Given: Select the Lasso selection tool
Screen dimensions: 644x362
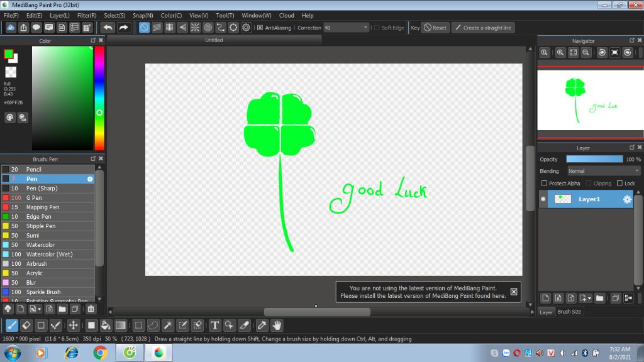Looking at the screenshot, I should (153, 326).
